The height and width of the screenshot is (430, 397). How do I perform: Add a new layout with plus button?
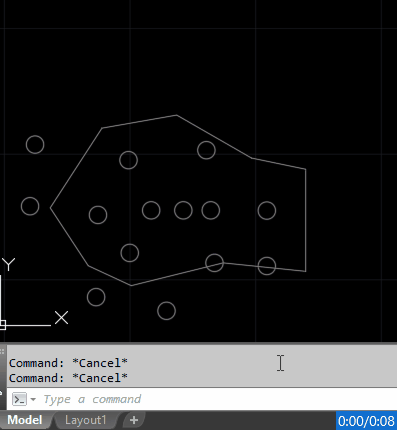[134, 420]
